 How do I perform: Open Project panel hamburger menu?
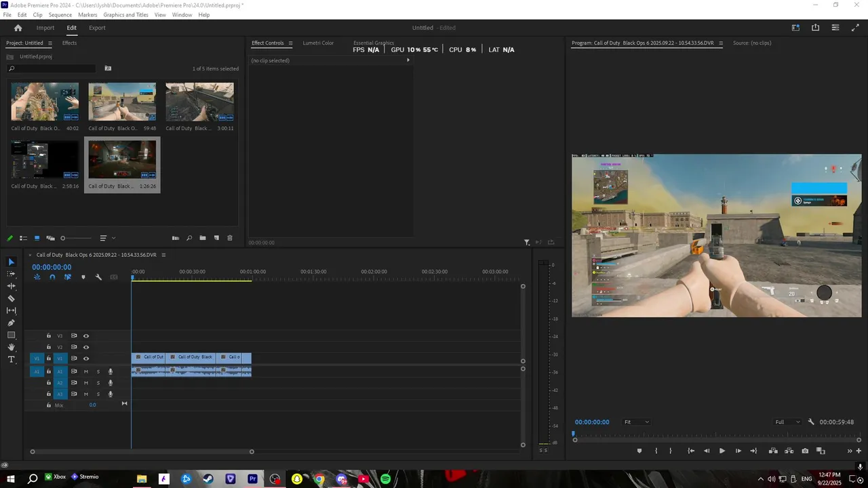49,43
